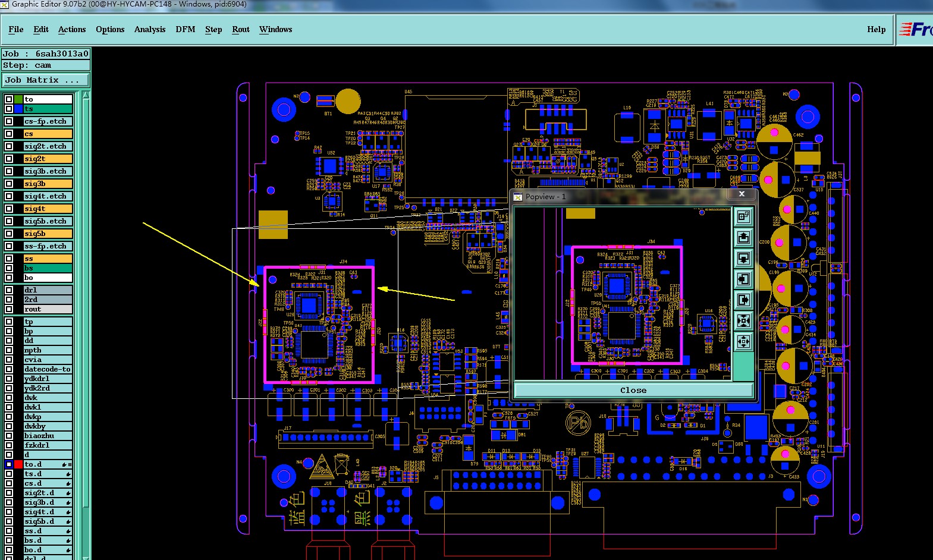Toggle the display checkbox for layer rout
The width and height of the screenshot is (933, 560).
[9, 309]
